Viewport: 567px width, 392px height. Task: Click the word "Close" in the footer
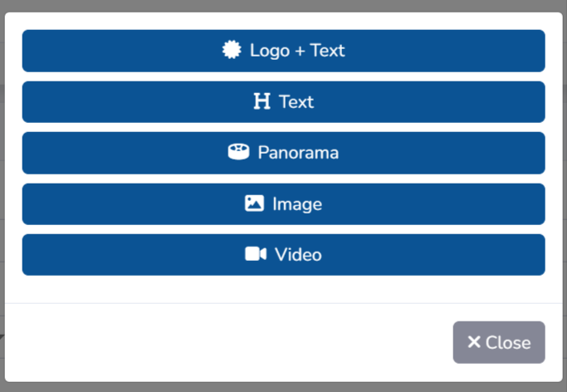508,342
